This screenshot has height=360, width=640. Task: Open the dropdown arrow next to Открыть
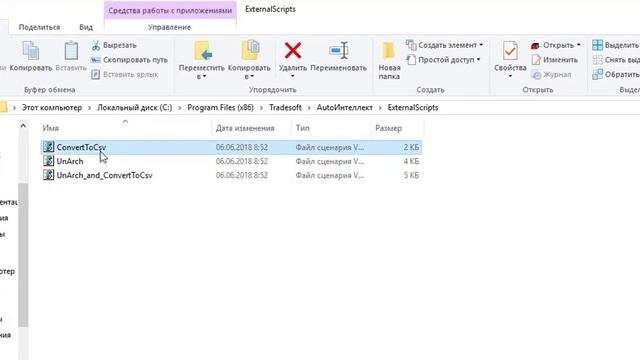(x=579, y=45)
